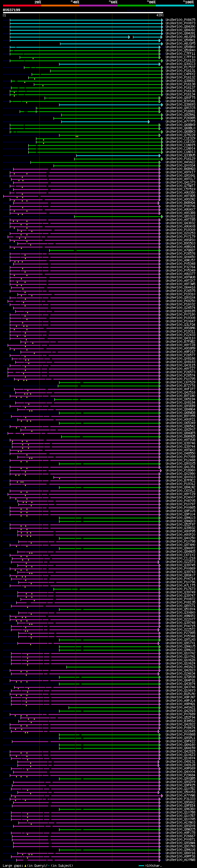Select UniRef100_P26985 label
The height and width of the screenshot is (868, 197).
click(180, 118)
